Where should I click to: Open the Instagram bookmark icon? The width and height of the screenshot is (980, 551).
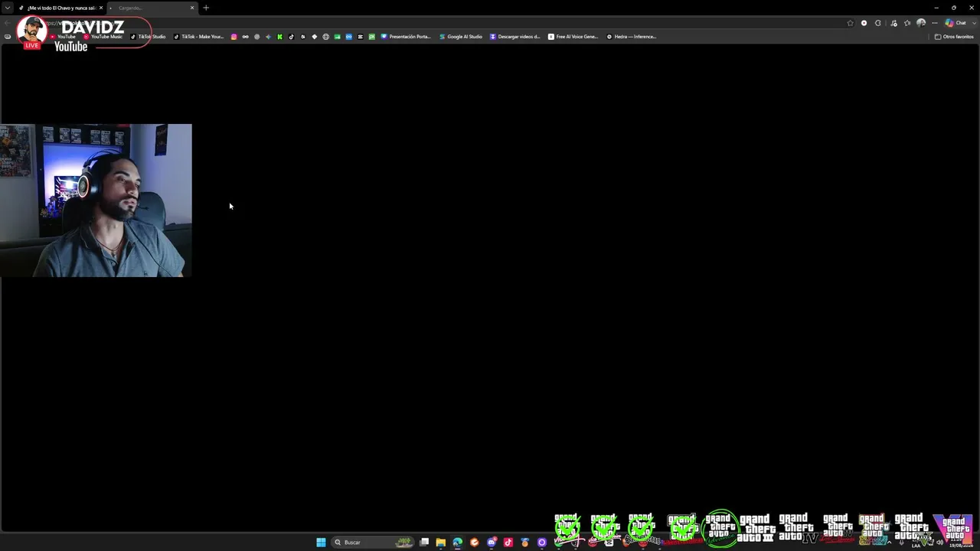pos(234,37)
